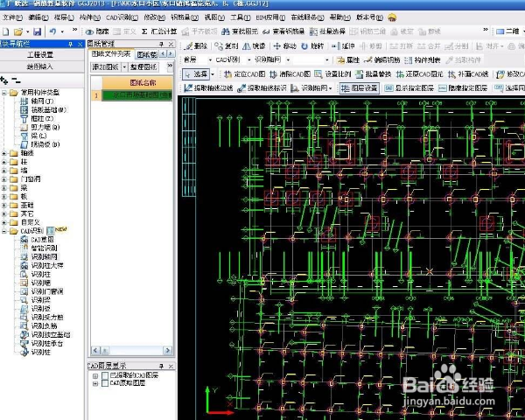Expand the 轴线 folder
The width and height of the screenshot is (525, 420).
[x=4, y=153]
